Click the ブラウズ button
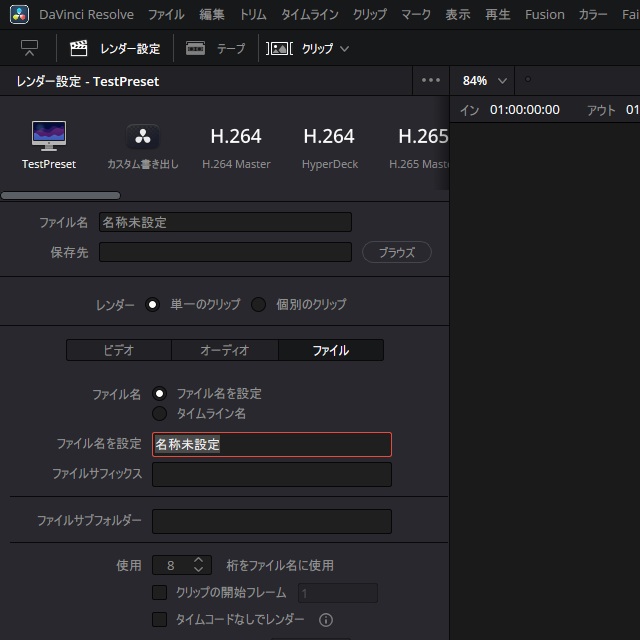640x640 pixels. (x=396, y=252)
